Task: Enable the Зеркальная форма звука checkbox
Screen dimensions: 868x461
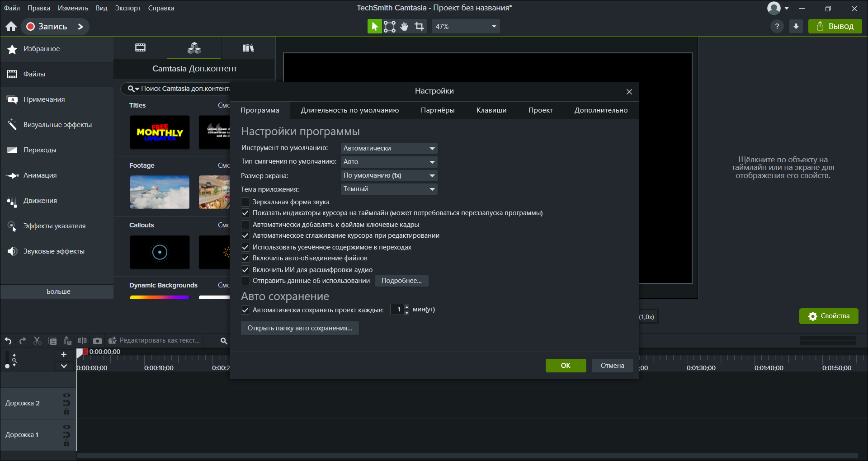Action: pyautogui.click(x=245, y=202)
